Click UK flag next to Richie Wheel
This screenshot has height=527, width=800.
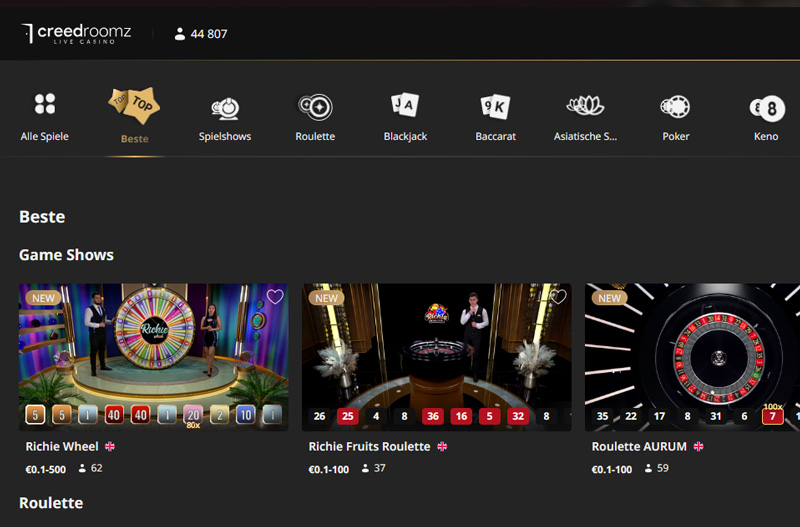coord(110,446)
